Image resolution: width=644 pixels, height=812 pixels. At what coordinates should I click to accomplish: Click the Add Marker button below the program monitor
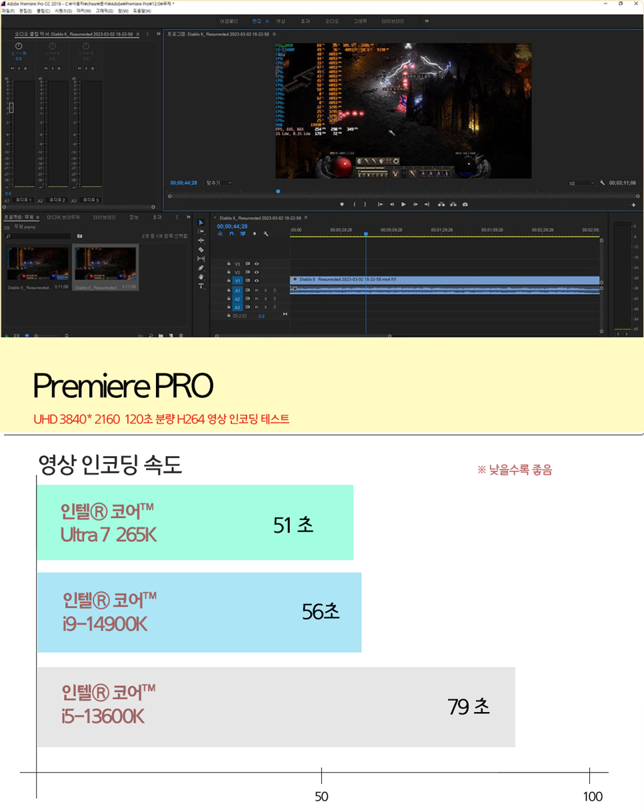point(342,204)
